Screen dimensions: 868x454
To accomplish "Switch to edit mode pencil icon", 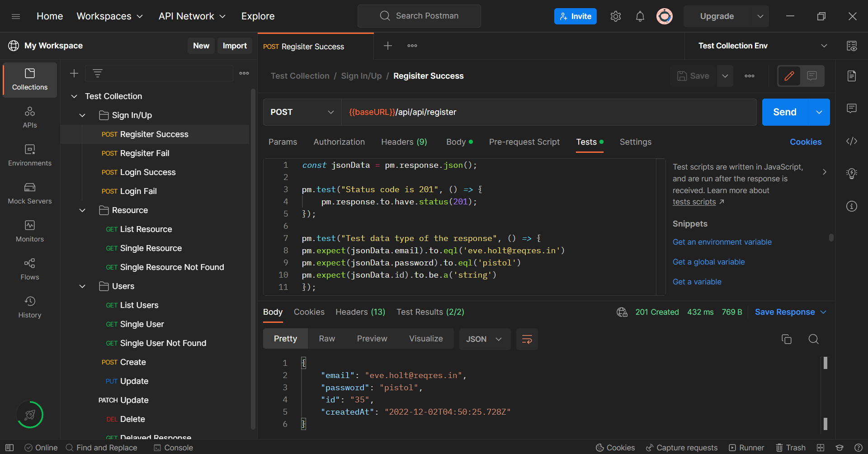I will [x=789, y=76].
